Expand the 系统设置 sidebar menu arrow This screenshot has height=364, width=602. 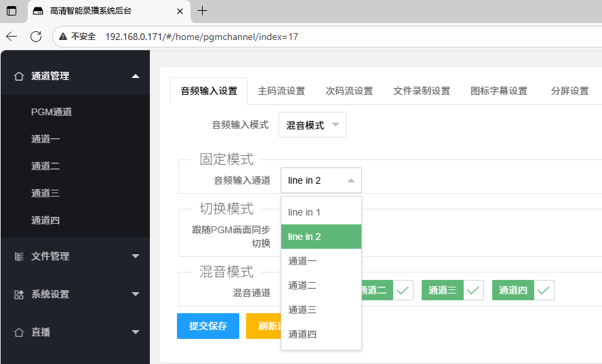(x=136, y=294)
